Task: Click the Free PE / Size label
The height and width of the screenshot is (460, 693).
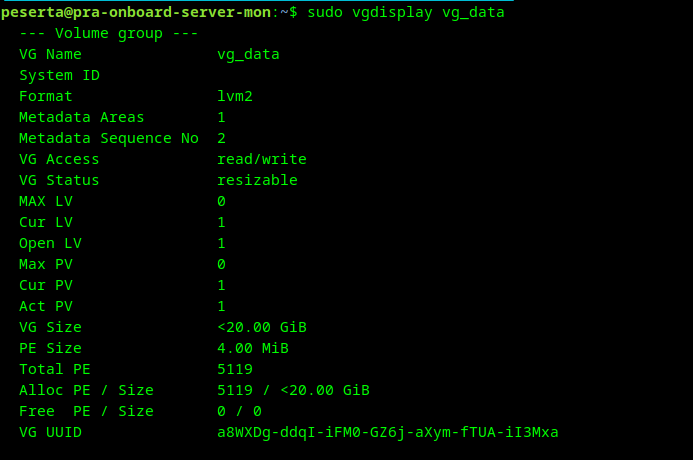Action: tap(86, 411)
